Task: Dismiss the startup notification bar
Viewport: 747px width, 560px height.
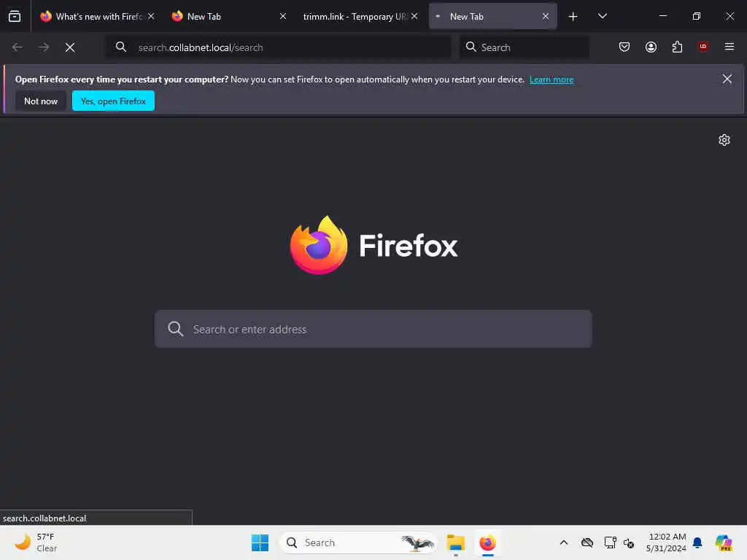Action: click(x=727, y=79)
